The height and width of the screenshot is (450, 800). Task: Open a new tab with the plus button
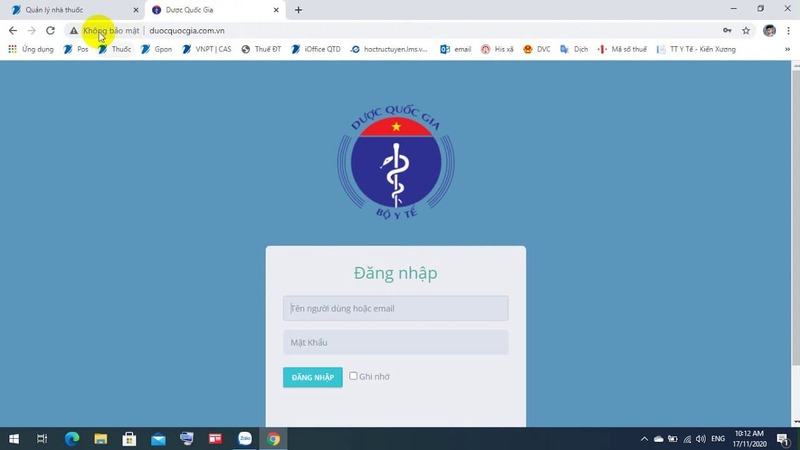(298, 10)
